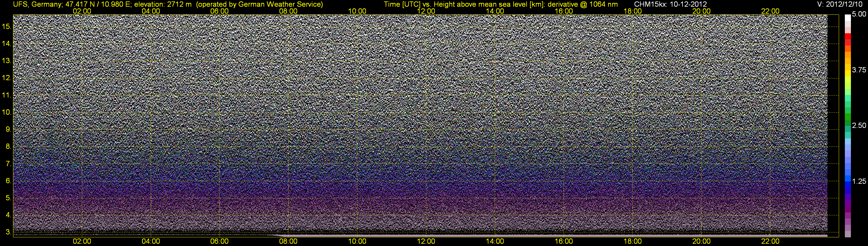Screen dimensions: 868x246
Task: Click the 'elevation: 2712 m' text
Action: [163, 4]
